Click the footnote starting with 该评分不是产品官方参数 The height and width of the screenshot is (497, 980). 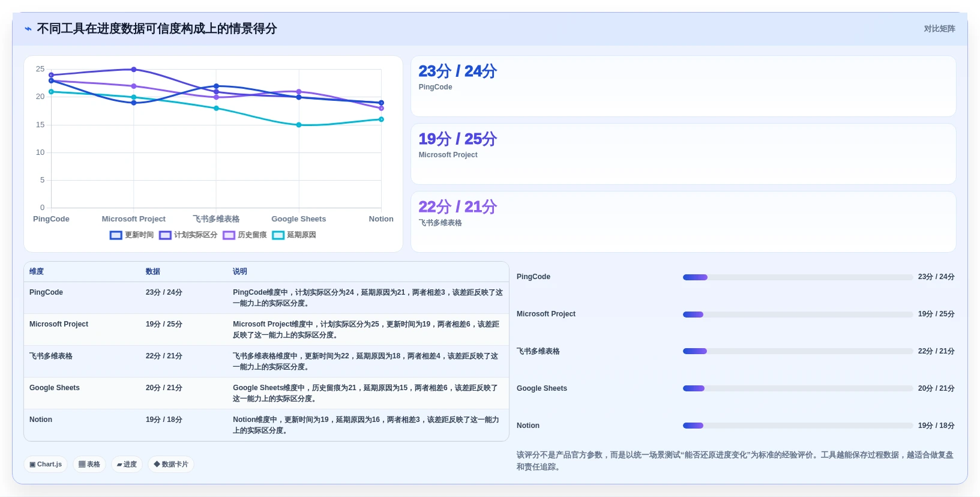click(x=735, y=461)
